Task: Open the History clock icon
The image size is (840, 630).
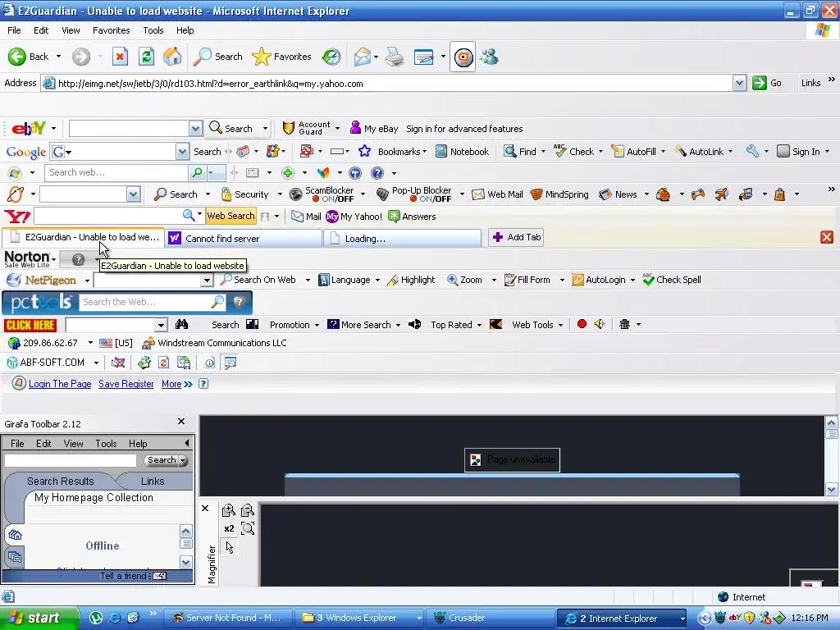Action: (x=331, y=57)
